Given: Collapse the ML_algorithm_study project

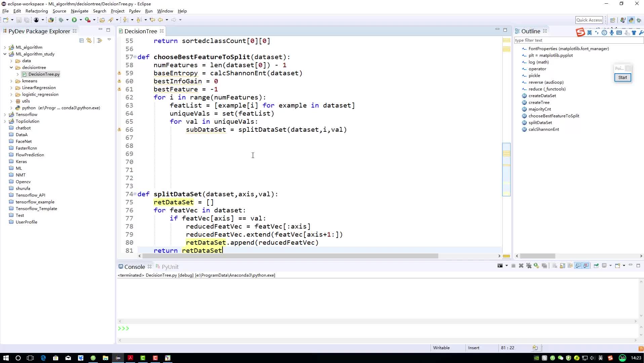Looking at the screenshot, I should (x=5, y=54).
